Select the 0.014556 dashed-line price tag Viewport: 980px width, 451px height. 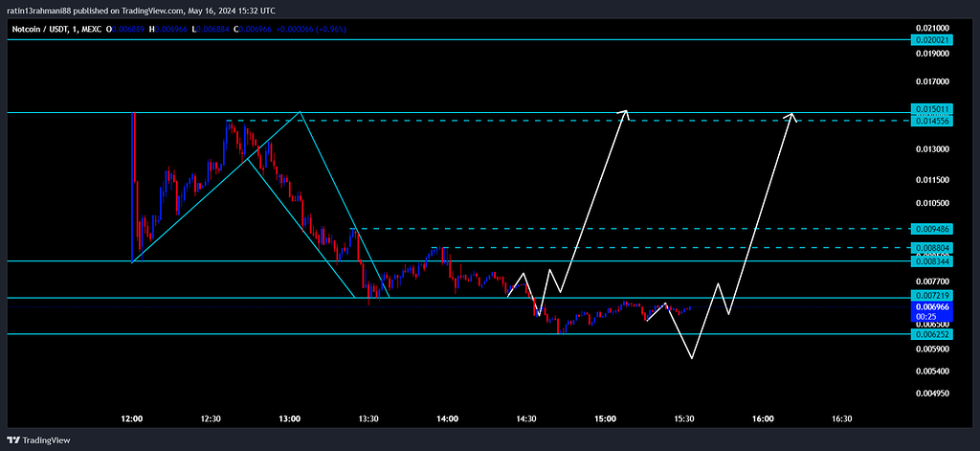[x=932, y=122]
